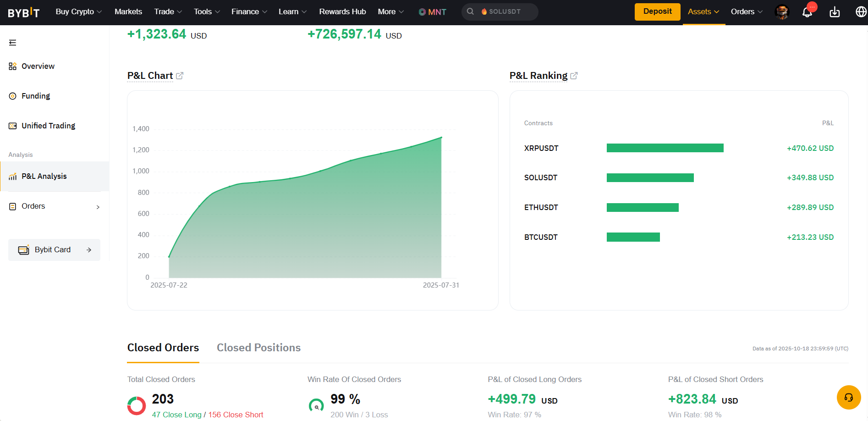Select the P&L Analysis chart icon
Image resolution: width=868 pixels, height=421 pixels.
[11, 176]
